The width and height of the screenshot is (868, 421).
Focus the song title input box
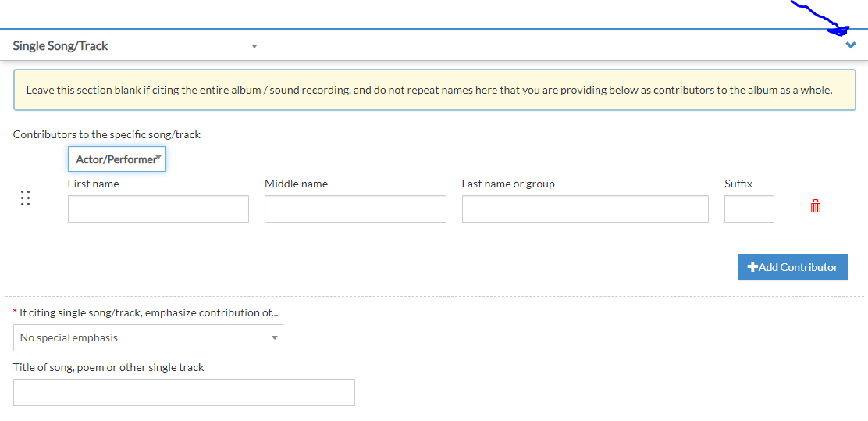183,392
